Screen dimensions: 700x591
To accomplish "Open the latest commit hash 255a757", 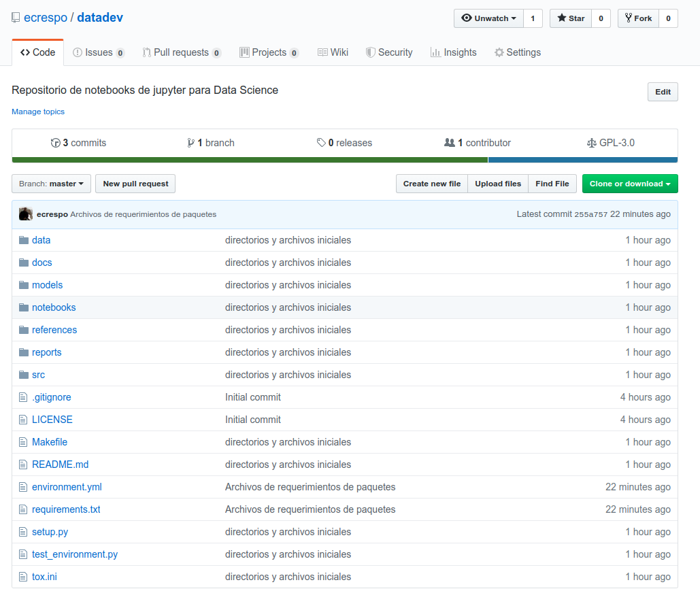I will pyautogui.click(x=590, y=214).
